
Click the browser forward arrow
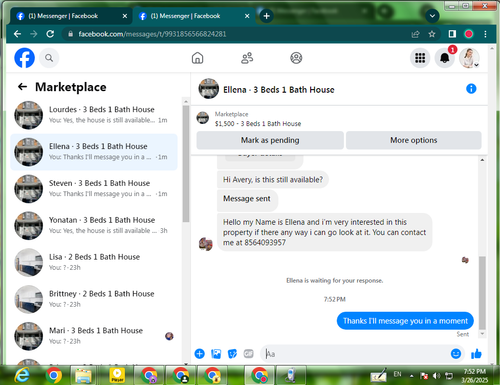[34, 34]
